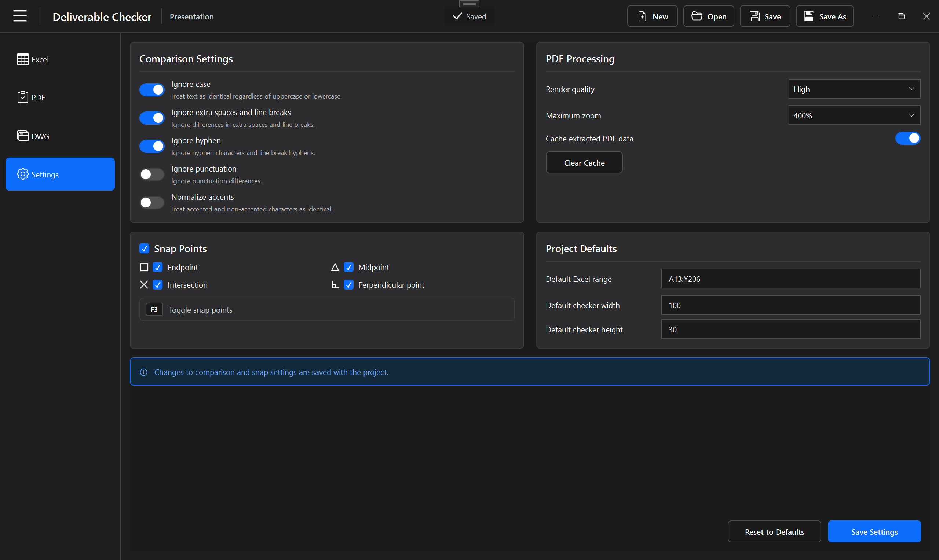Screen dimensions: 939x560
Task: Click the Save Settings button
Action: [874, 531]
